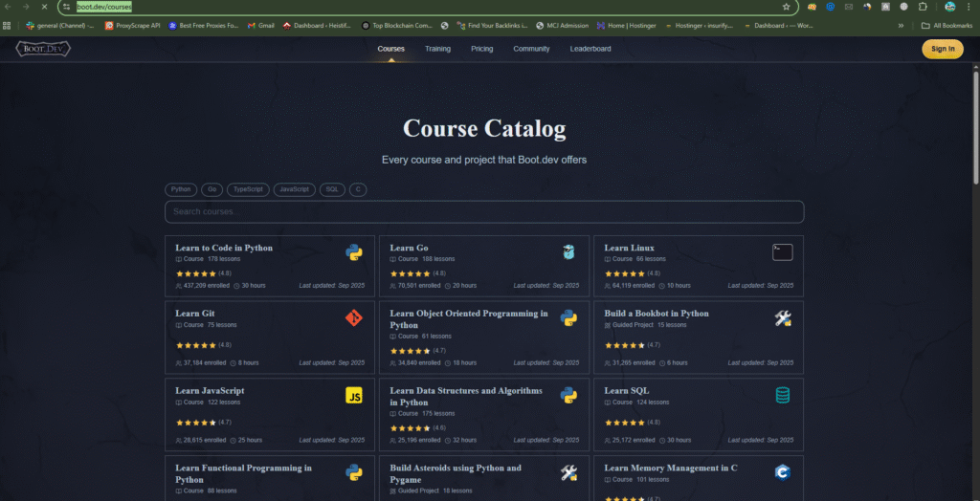Bookmark this page with the star icon
Viewport: 980px width, 501px height.
click(x=786, y=7)
